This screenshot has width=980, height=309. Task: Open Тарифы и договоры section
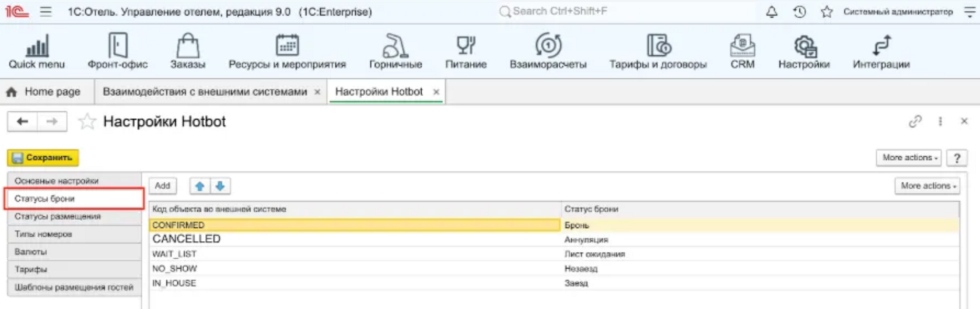coord(658,51)
